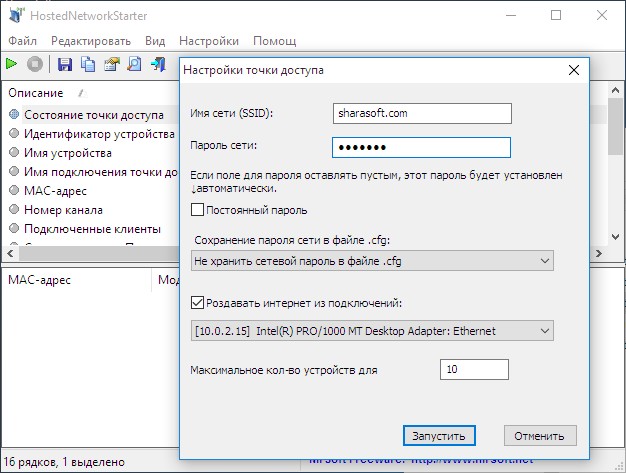The width and height of the screenshot is (626, 473).
Task: Select the Идентификатор устройства row
Action: [x=94, y=134]
